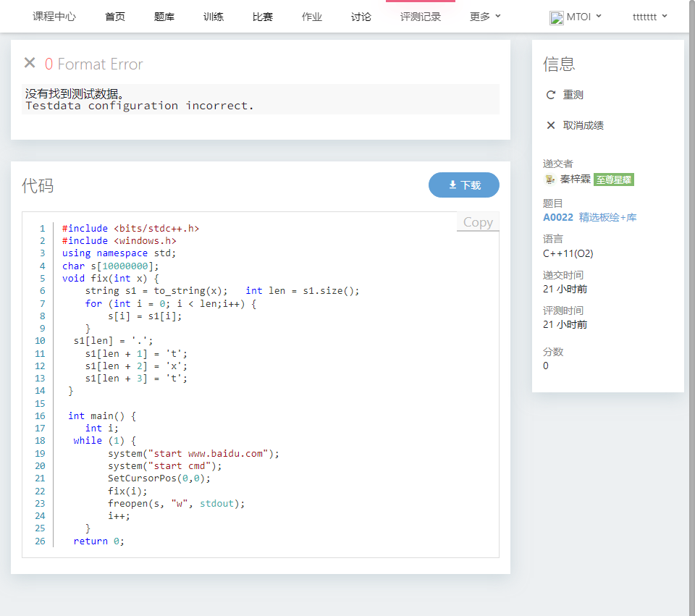Select the 评测记录 tab
This screenshot has height=616, width=695.
(421, 17)
